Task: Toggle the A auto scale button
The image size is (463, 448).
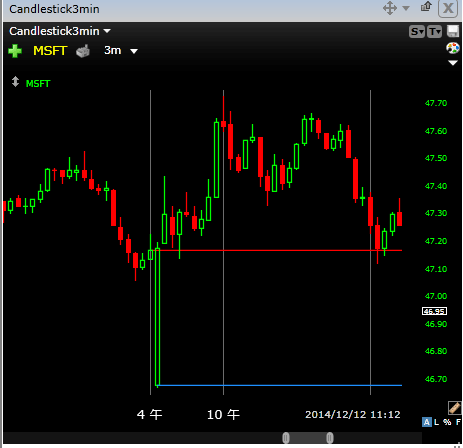Action: [426, 422]
